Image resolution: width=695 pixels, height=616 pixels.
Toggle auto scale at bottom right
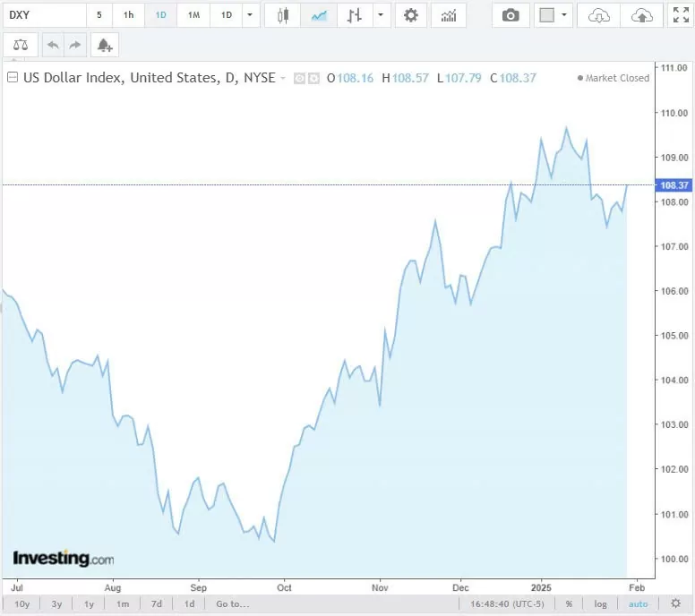tap(638, 603)
